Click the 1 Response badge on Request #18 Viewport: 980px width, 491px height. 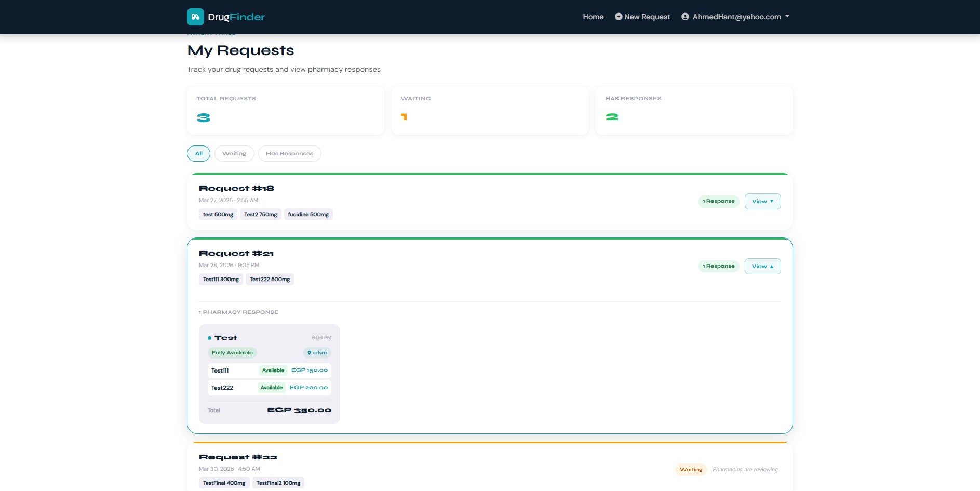718,201
